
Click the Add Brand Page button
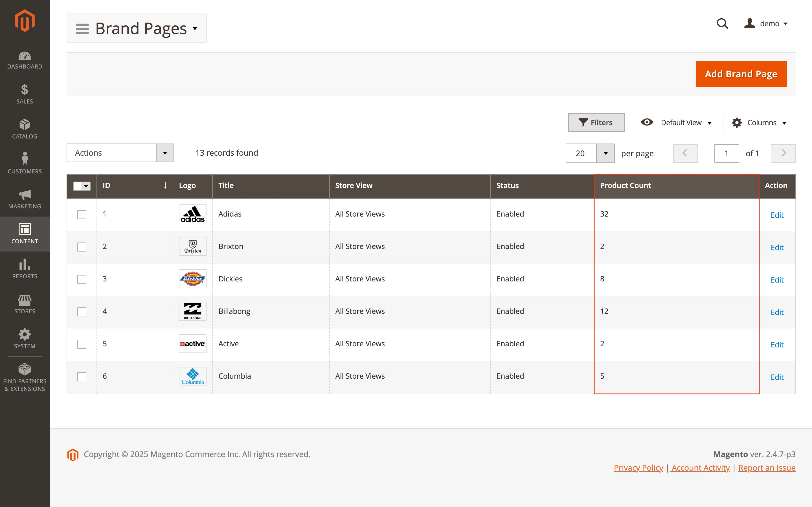click(x=741, y=74)
